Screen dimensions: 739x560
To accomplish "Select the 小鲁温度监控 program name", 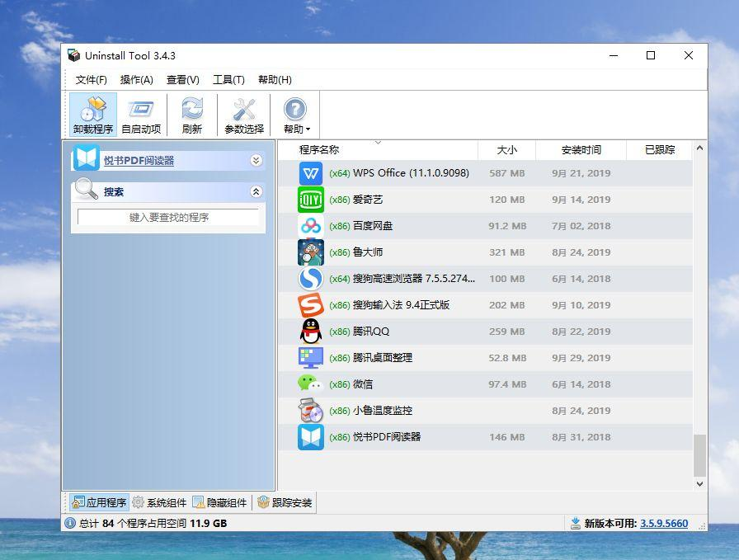I will [x=382, y=411].
